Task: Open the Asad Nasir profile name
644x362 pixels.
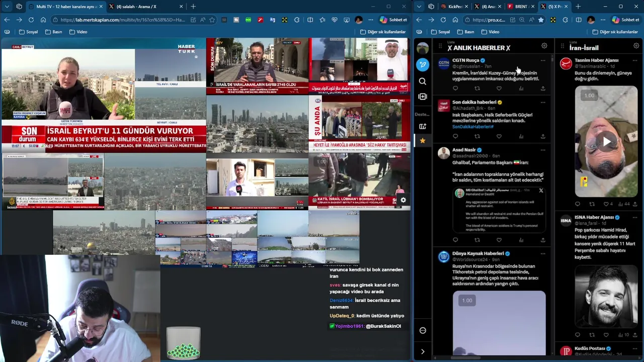Action: 464,150
